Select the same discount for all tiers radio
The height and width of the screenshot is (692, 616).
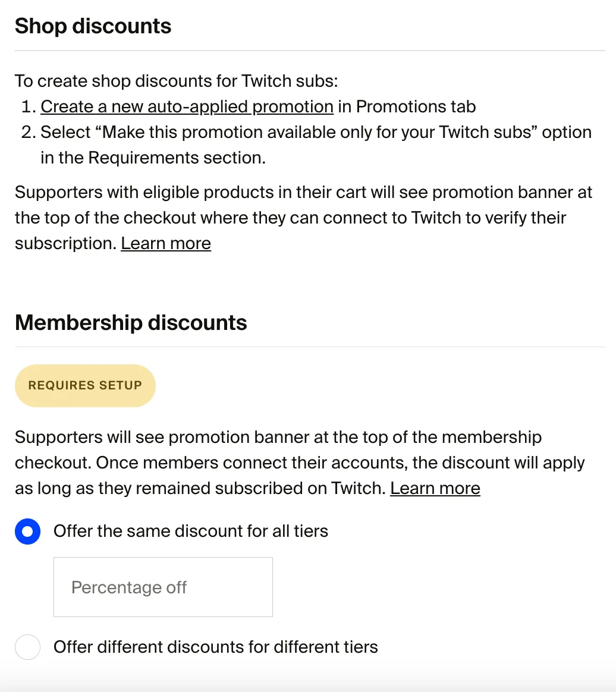[x=27, y=531]
